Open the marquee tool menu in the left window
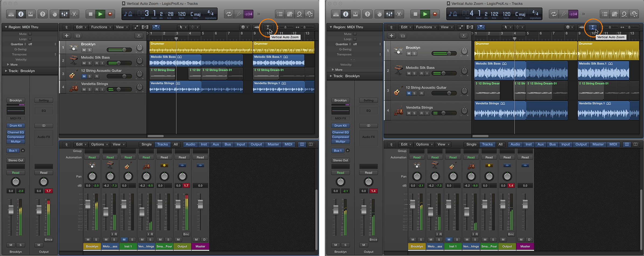The width and height of the screenshot is (644, 256). 194,27
